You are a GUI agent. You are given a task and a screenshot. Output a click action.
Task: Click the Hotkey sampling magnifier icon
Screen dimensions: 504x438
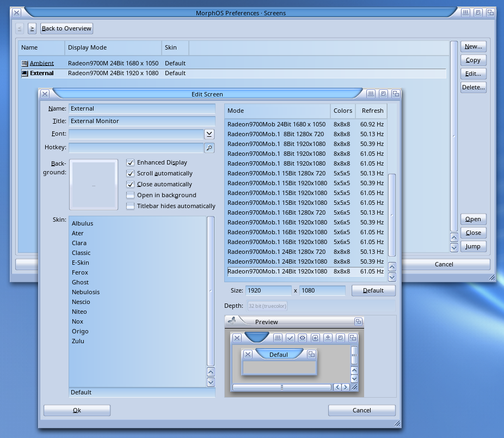point(209,148)
